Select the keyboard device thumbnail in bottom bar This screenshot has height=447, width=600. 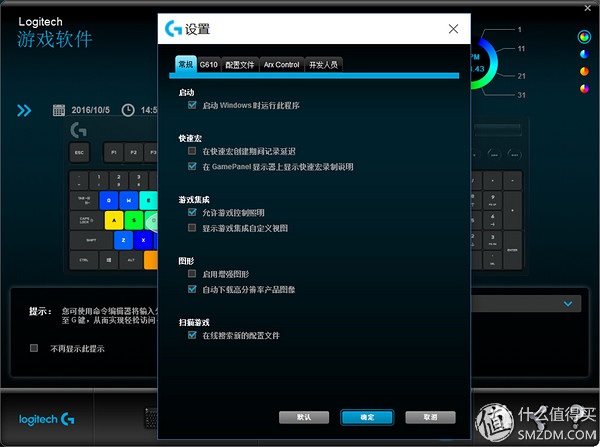pos(151,418)
